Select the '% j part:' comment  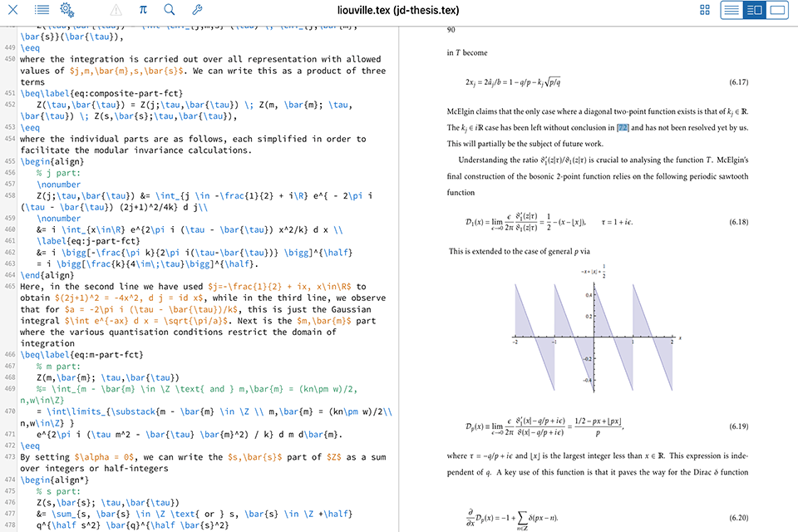[58, 173]
